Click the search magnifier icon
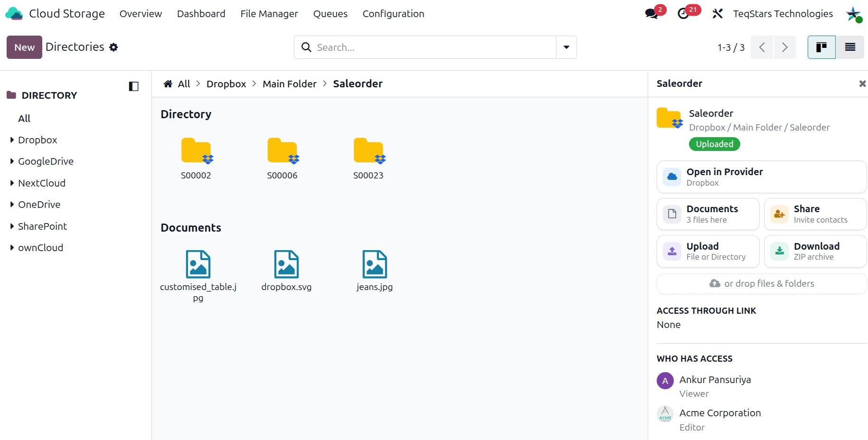Screen dimensions: 868x440 (x=306, y=47)
